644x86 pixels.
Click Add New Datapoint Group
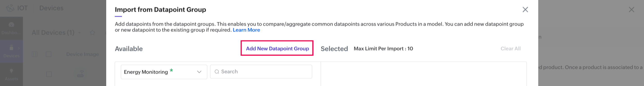(x=277, y=48)
